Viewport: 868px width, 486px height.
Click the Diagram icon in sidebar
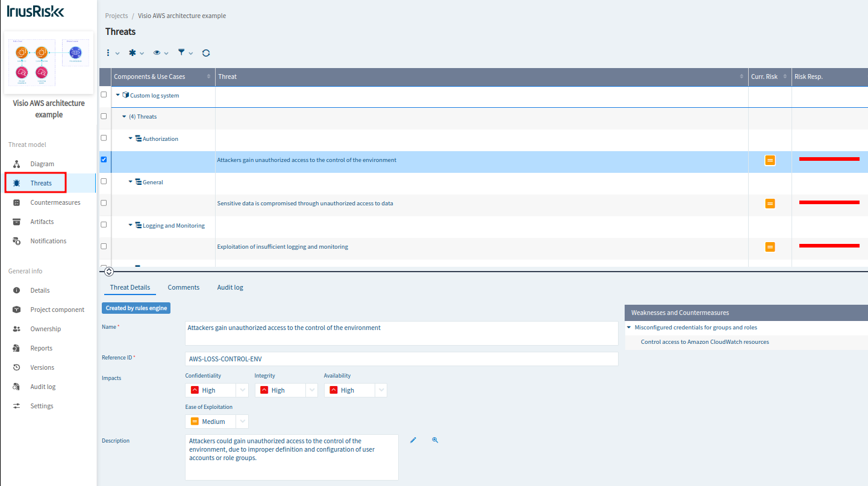(x=17, y=164)
